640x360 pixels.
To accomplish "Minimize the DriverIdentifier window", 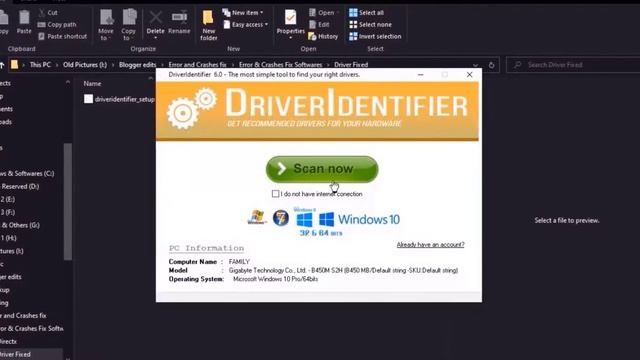I will [x=420, y=75].
